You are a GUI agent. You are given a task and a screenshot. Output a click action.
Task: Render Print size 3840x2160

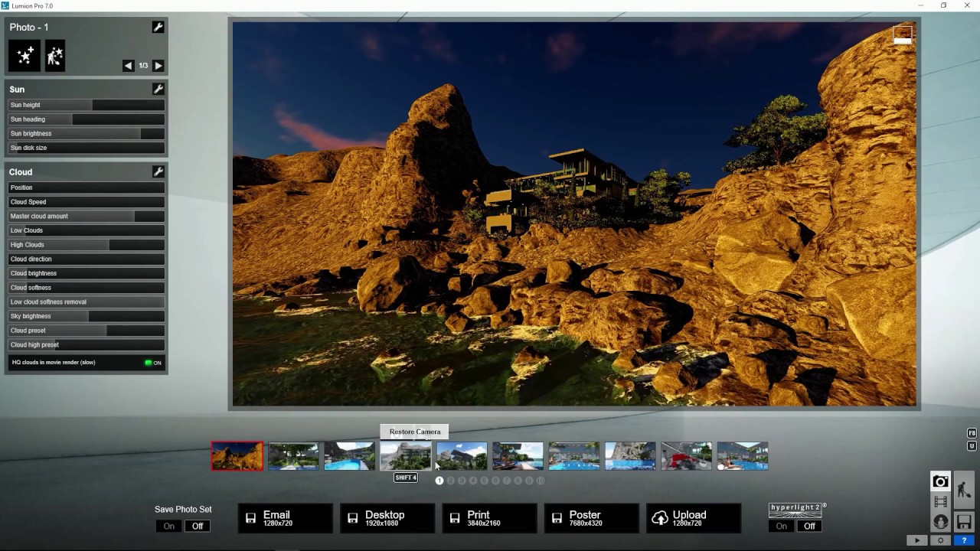tap(489, 518)
